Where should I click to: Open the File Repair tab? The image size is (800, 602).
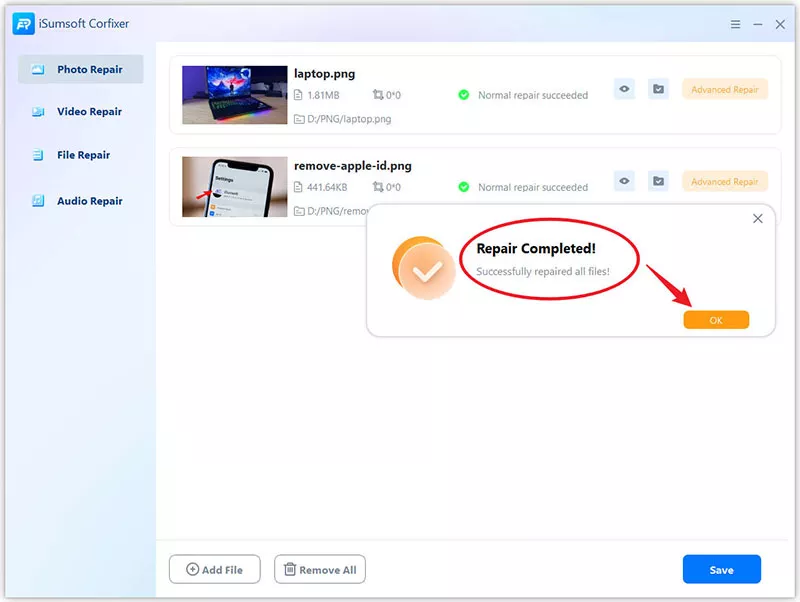click(x=81, y=155)
